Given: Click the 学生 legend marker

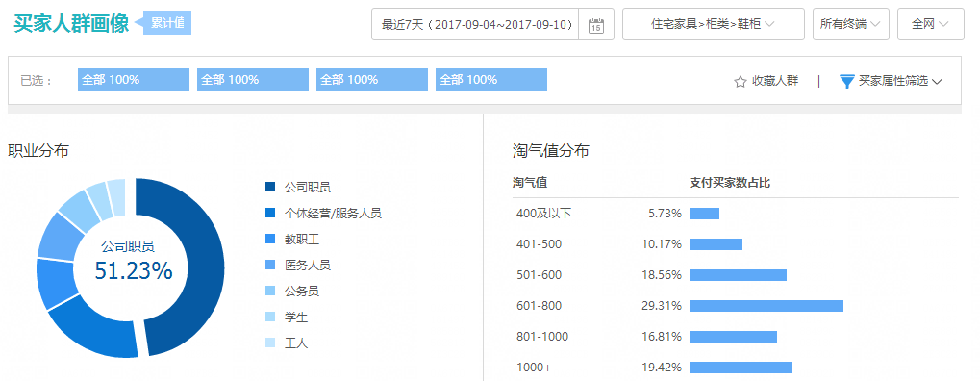Looking at the screenshot, I should [x=270, y=317].
